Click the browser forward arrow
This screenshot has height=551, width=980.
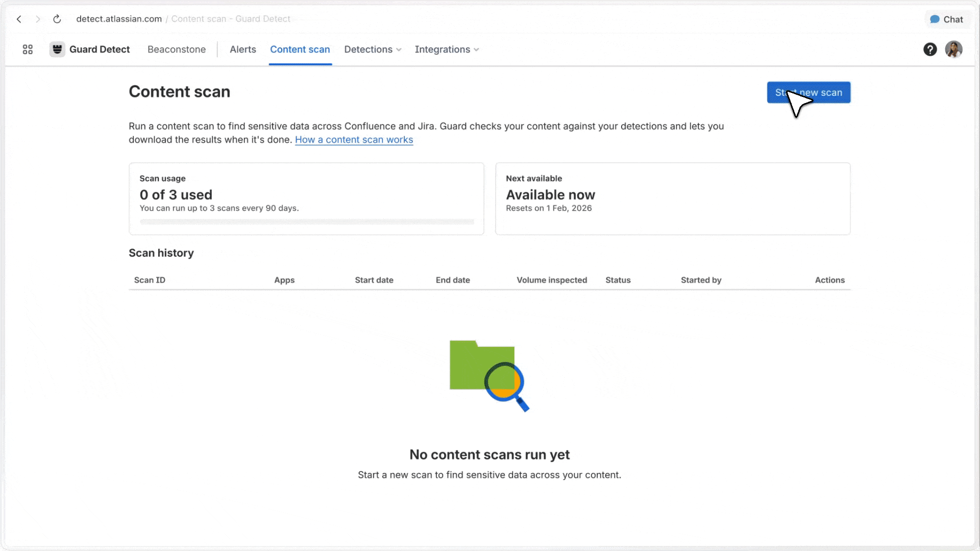click(x=38, y=19)
